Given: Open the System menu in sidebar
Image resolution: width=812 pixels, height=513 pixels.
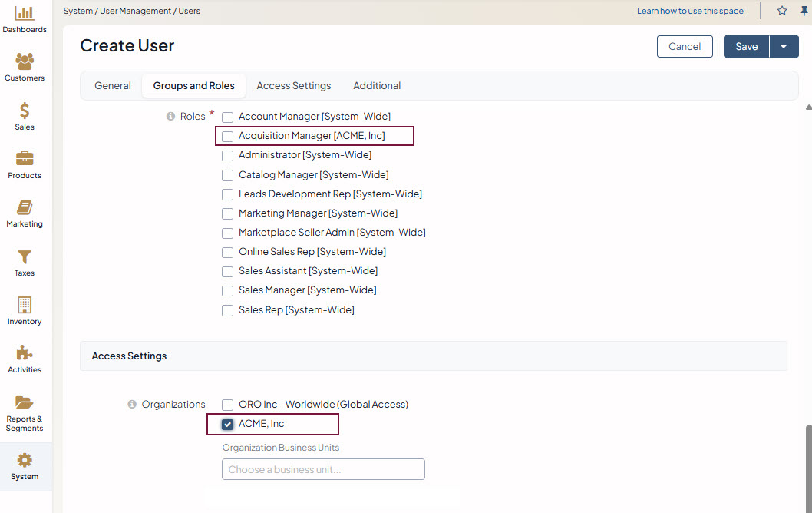Looking at the screenshot, I should coord(25,466).
